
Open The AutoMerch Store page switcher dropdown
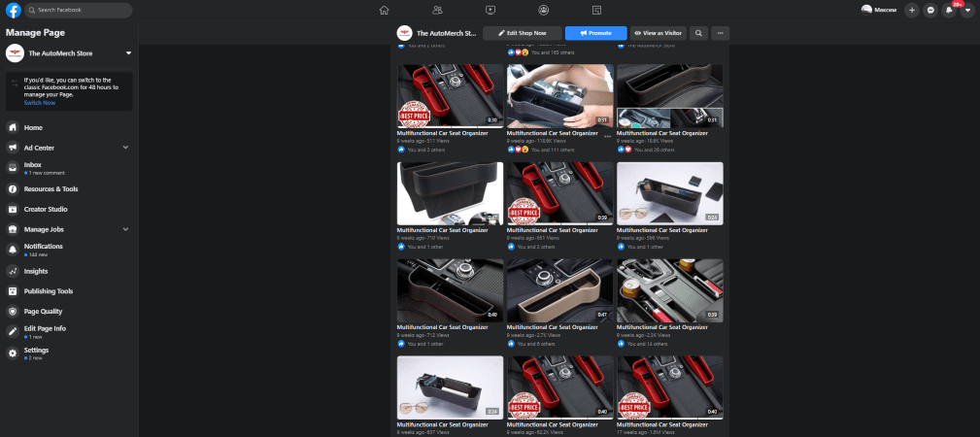[128, 53]
